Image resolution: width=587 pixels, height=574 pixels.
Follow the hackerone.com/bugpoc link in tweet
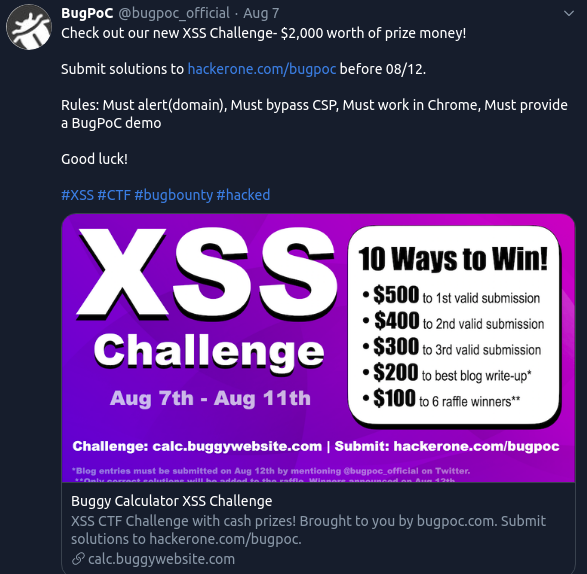(262, 69)
